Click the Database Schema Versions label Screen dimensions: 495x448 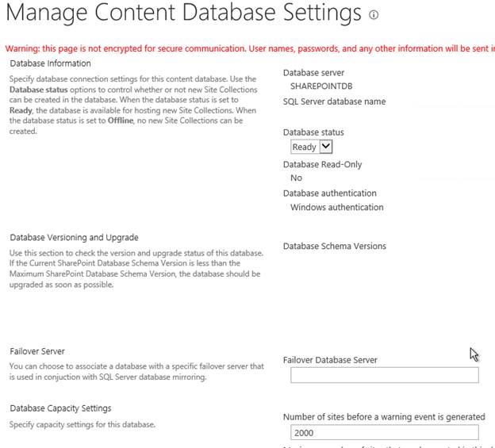[x=334, y=246]
